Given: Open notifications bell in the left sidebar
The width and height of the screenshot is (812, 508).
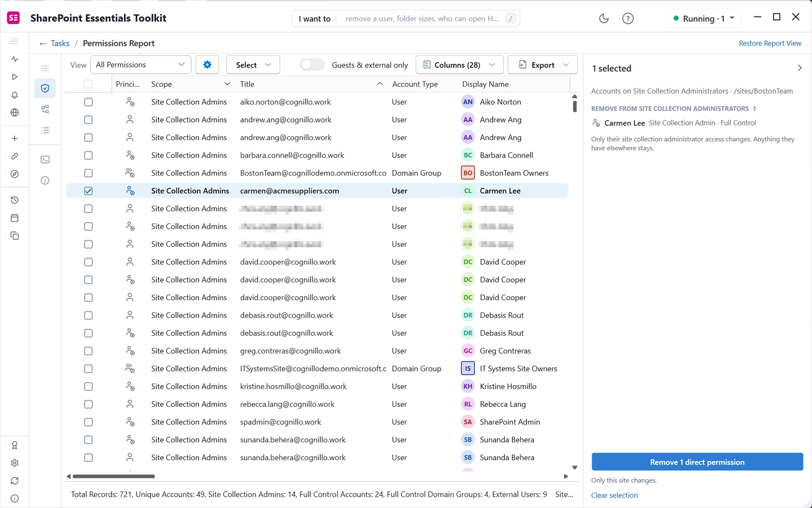Looking at the screenshot, I should pos(15,95).
